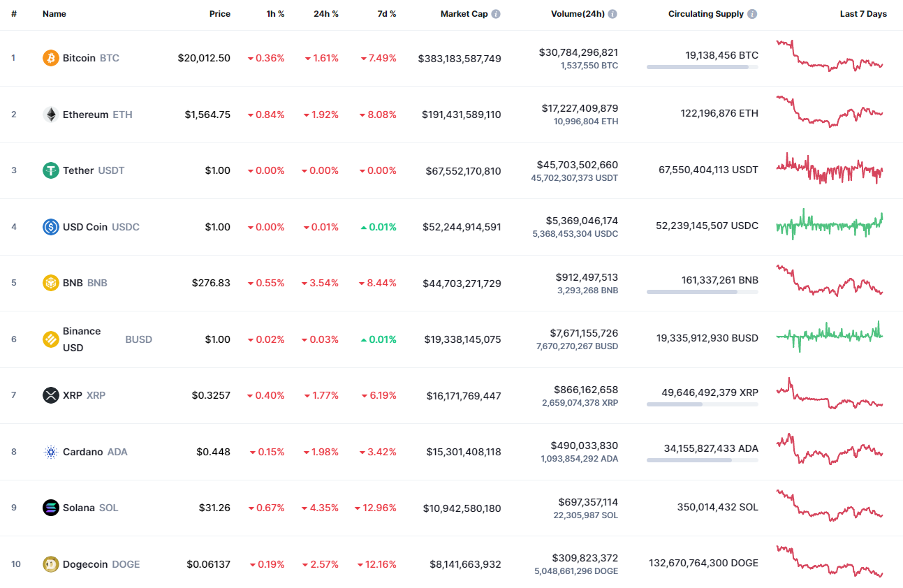Open the Market Cap info tooltip icon
Image resolution: width=903 pixels, height=588 pixels.
click(x=496, y=13)
